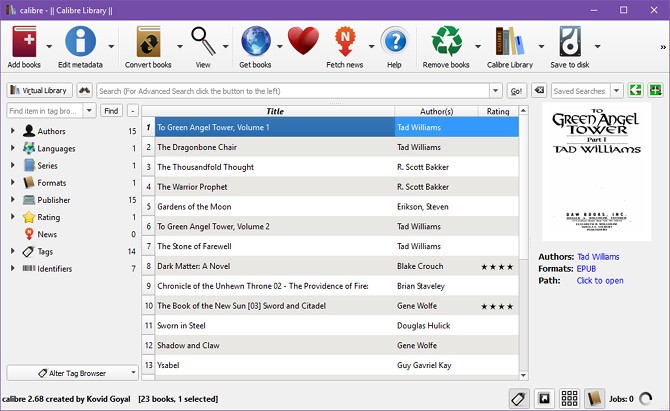This screenshot has height=411, width=670.
Task: Show hidden toolbar items chevron
Action: [663, 47]
